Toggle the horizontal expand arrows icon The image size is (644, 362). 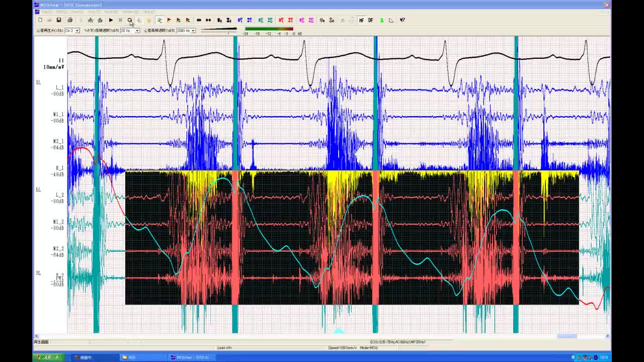click(x=199, y=20)
